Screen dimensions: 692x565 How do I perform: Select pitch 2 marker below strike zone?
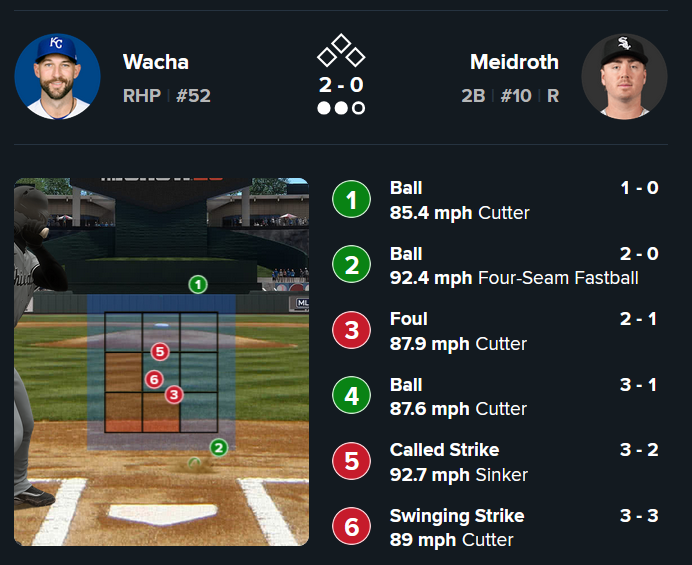coord(219,448)
